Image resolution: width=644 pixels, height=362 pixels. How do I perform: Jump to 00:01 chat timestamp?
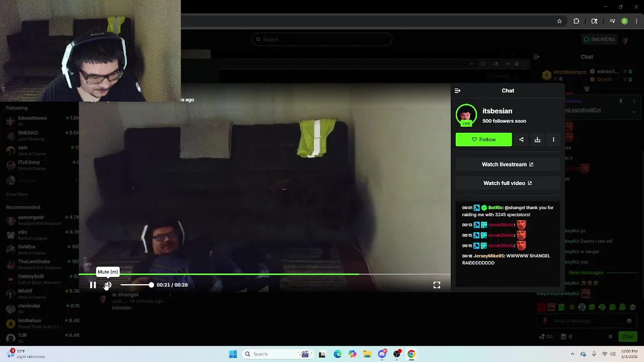467,208
